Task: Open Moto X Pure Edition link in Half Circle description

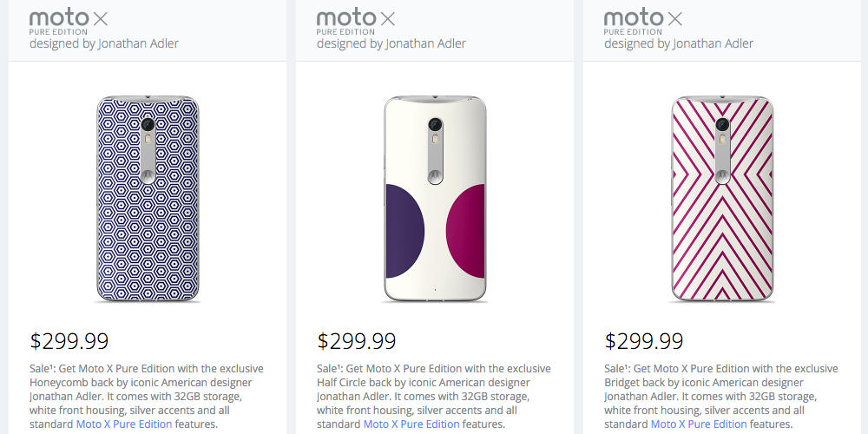Action: pyautogui.click(x=411, y=424)
